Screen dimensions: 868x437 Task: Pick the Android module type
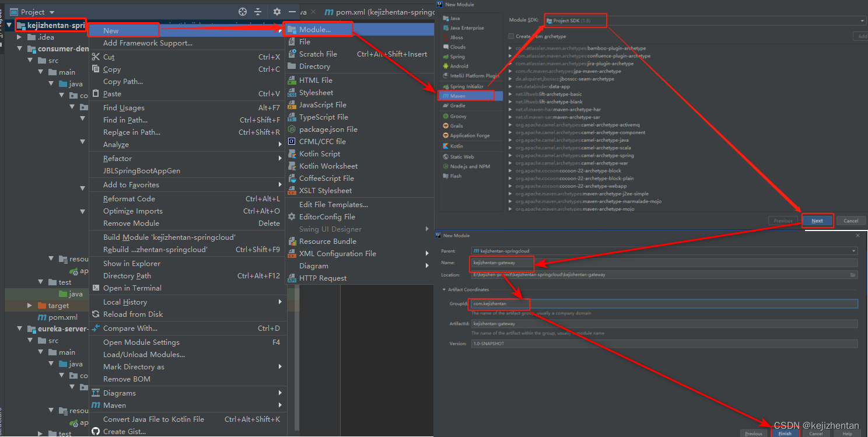(459, 66)
